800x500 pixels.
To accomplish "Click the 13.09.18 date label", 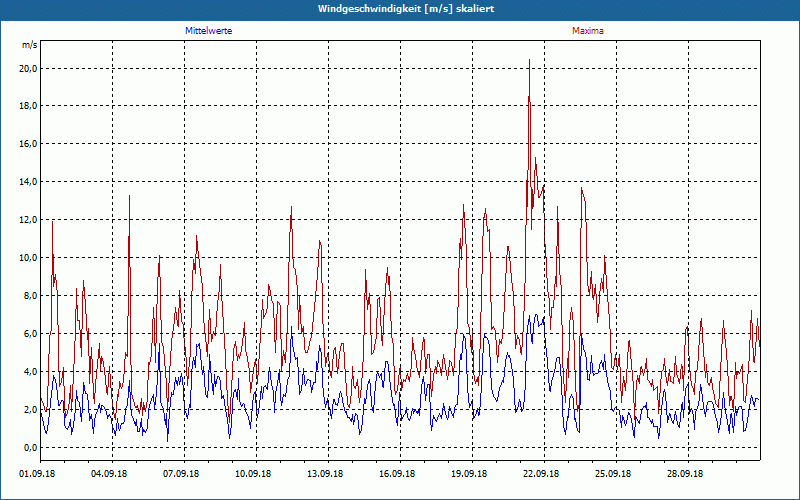I will (x=324, y=474).
